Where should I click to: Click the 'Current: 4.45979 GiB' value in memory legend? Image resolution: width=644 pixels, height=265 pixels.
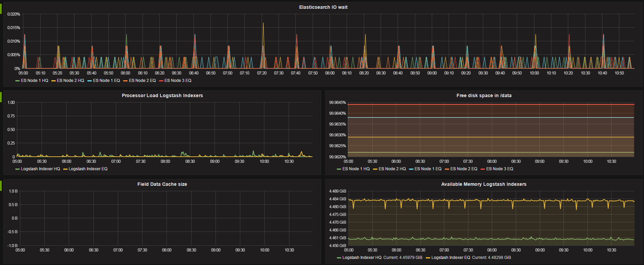click(x=403, y=258)
